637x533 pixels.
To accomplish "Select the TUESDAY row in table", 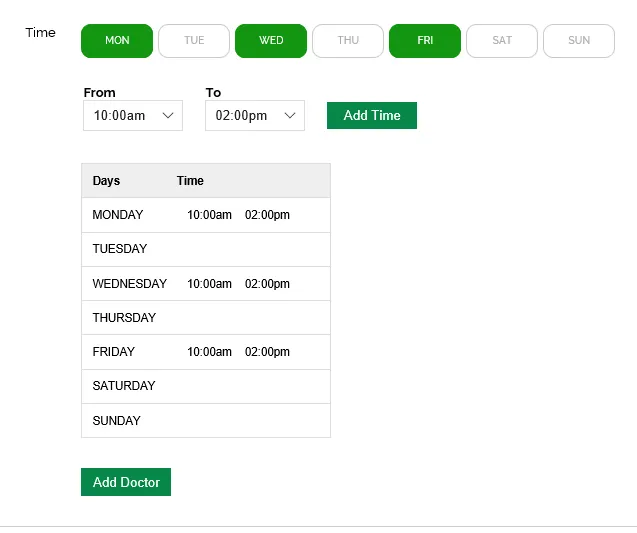I will 205,249.
